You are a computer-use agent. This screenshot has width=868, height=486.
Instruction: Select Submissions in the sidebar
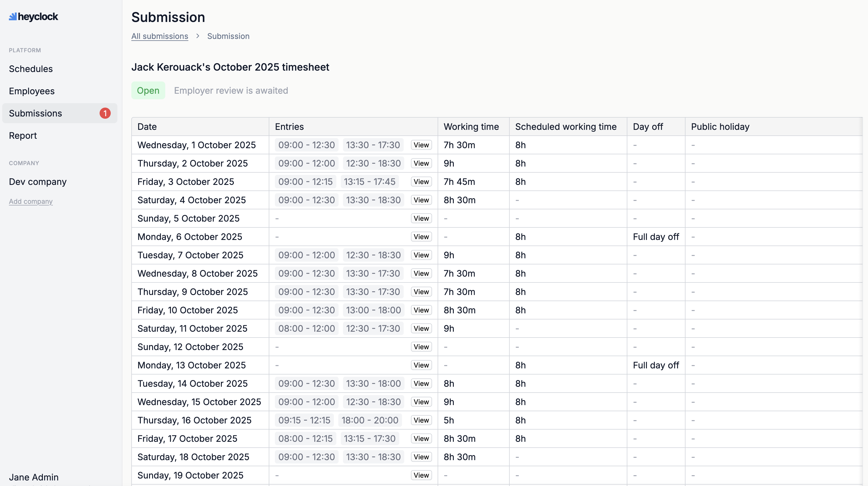click(35, 113)
